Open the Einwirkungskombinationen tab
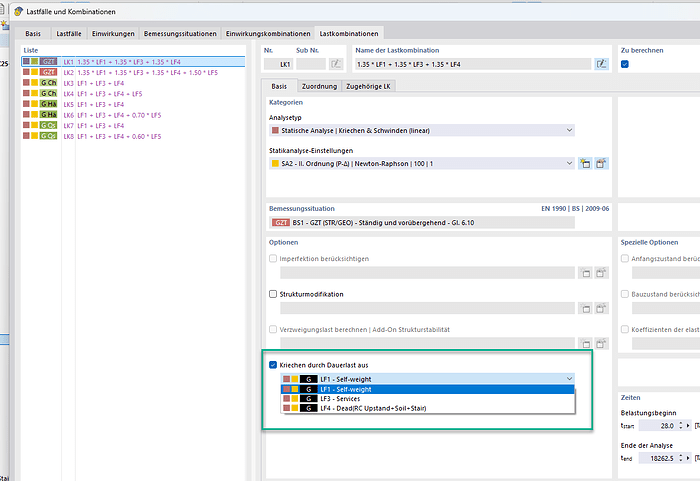 [268, 33]
